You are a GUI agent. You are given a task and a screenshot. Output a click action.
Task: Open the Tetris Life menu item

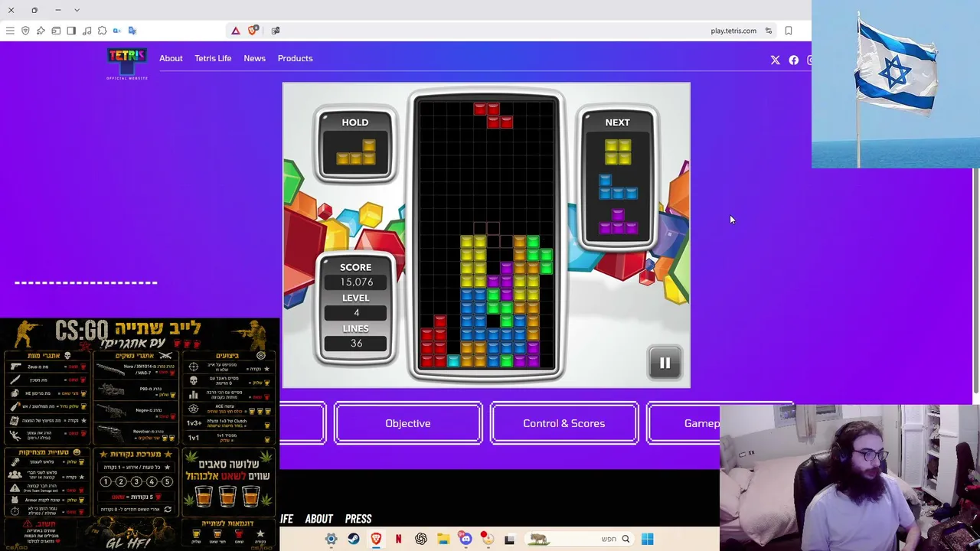pos(213,58)
